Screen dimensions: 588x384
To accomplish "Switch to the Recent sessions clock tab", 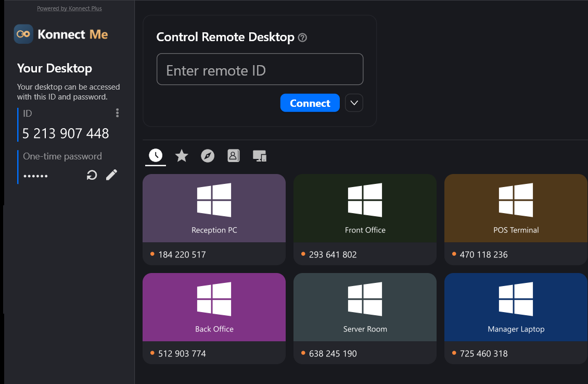I will [156, 155].
